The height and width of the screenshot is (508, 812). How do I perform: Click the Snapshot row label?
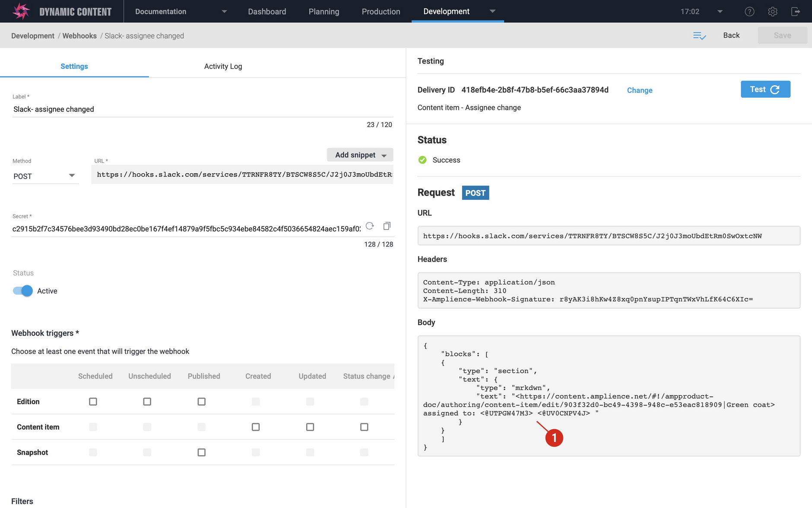(x=32, y=452)
